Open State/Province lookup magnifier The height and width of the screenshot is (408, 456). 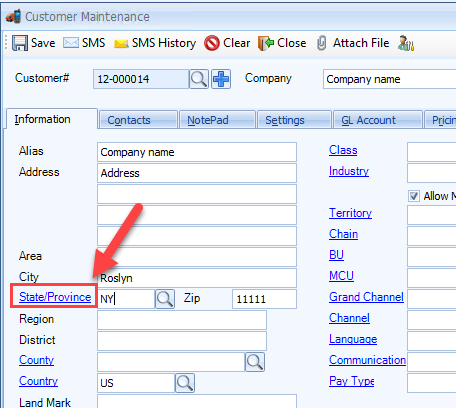click(x=165, y=299)
